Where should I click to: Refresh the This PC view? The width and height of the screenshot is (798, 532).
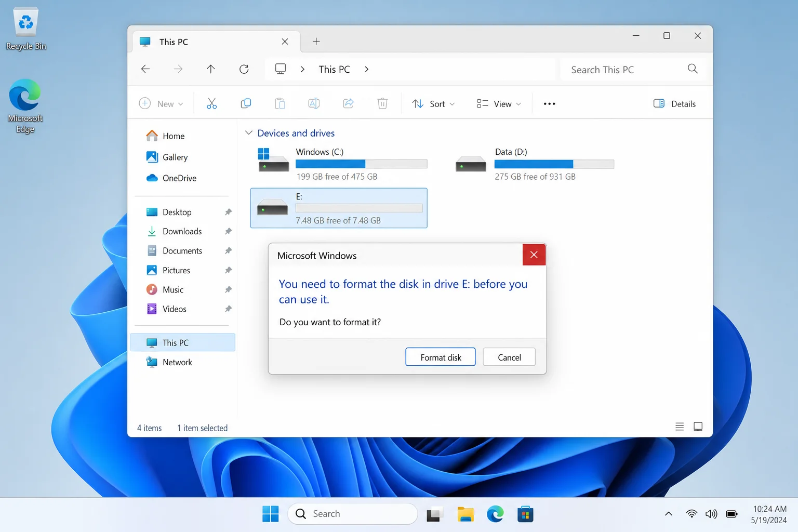pyautogui.click(x=244, y=69)
